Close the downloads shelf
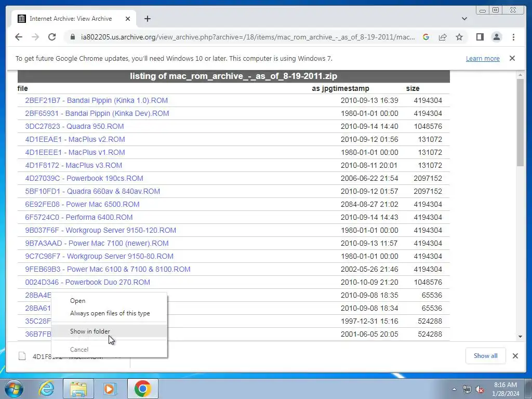Viewport: 532px width, 399px height. point(515,356)
